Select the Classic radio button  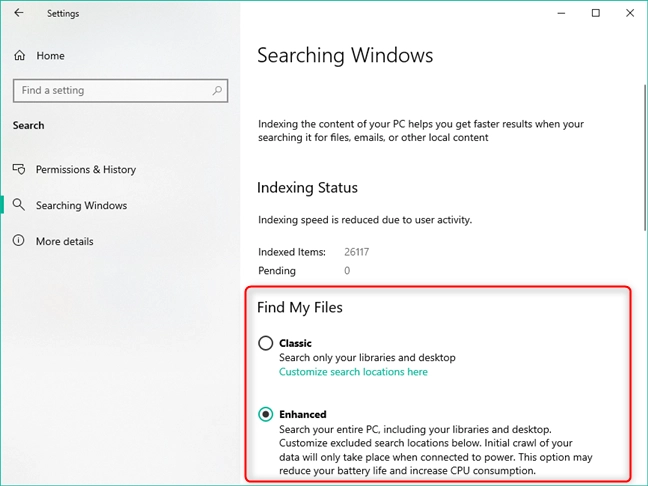point(265,343)
